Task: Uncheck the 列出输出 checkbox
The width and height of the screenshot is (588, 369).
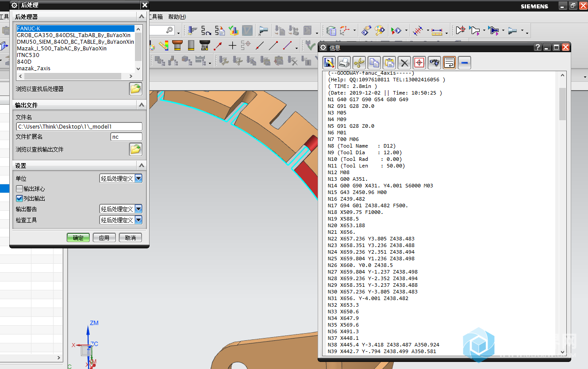Action: [19, 198]
